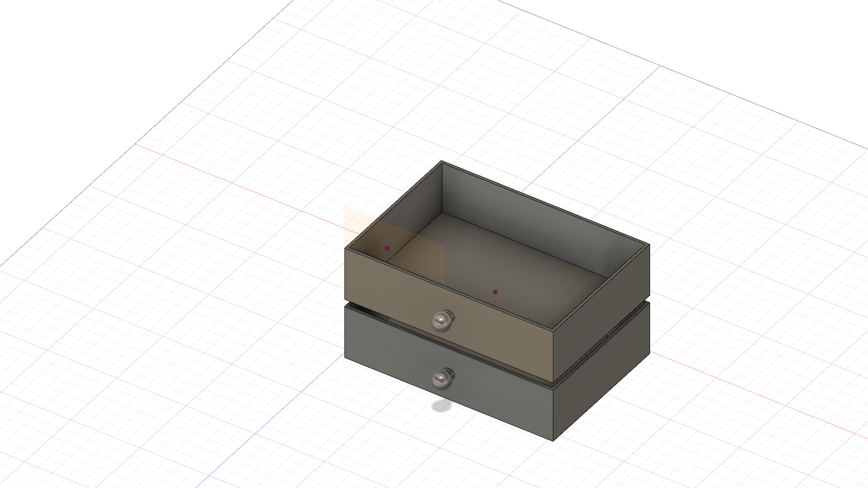Click the magenta point inside the orange plane
The image size is (868, 488).
click(x=387, y=248)
